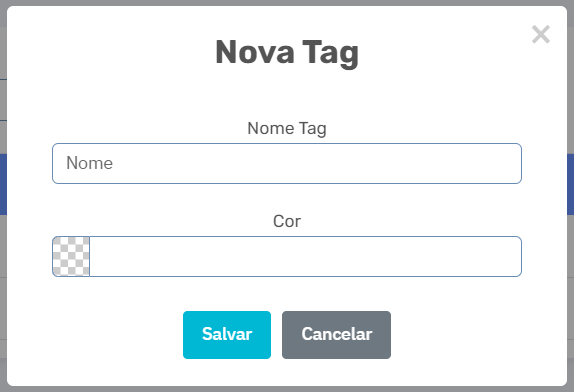Click the blue band behind dialog's right edge
The height and width of the screenshot is (392, 574).
[570, 184]
